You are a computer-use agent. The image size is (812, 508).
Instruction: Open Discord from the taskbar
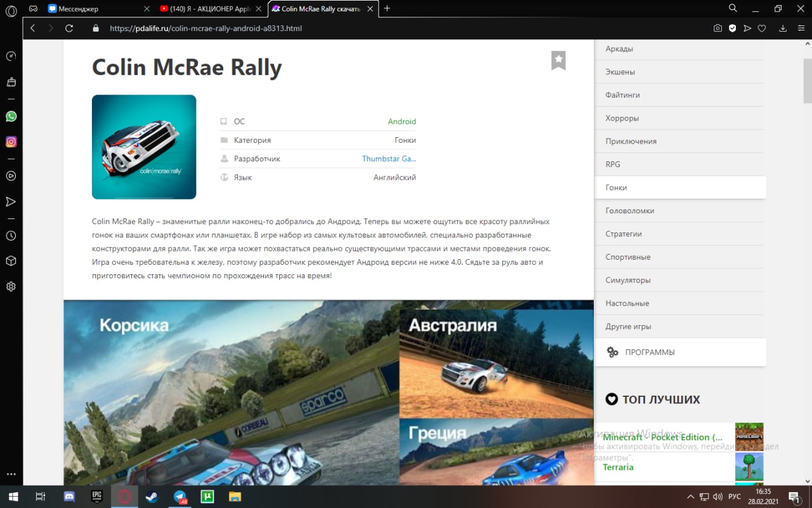[69, 497]
